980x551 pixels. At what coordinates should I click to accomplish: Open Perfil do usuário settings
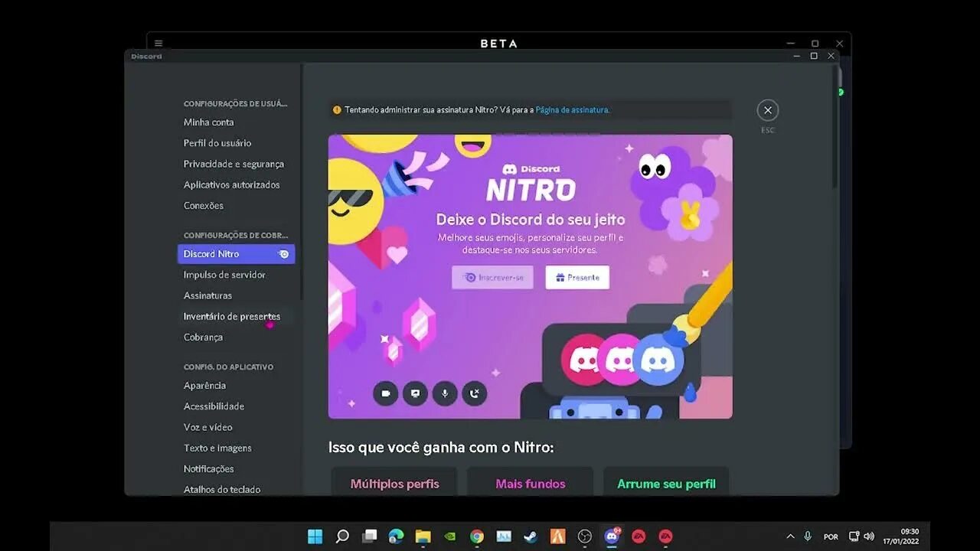[x=236, y=143]
